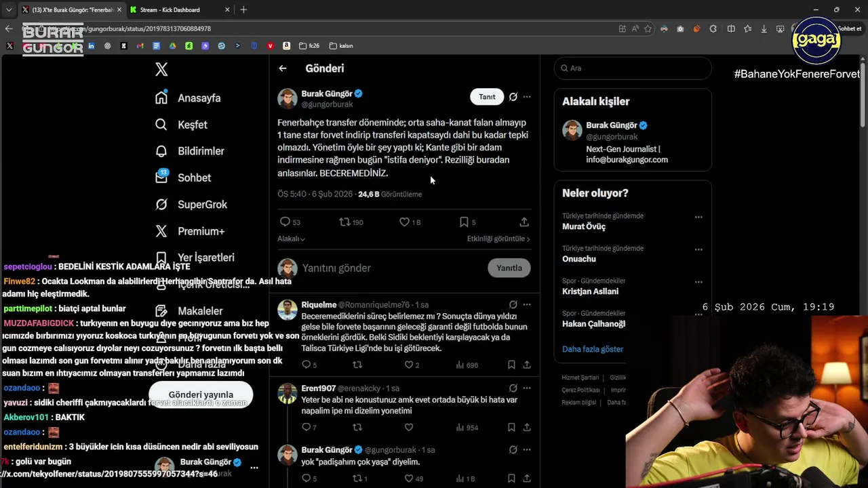Click the Ara search field
The width and height of the screenshot is (868, 488).
633,68
